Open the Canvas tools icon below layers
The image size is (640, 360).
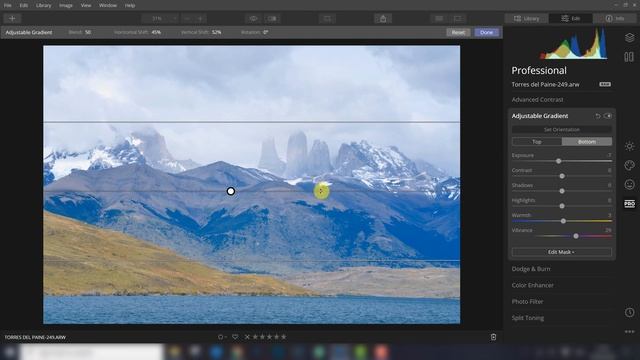coord(629,57)
